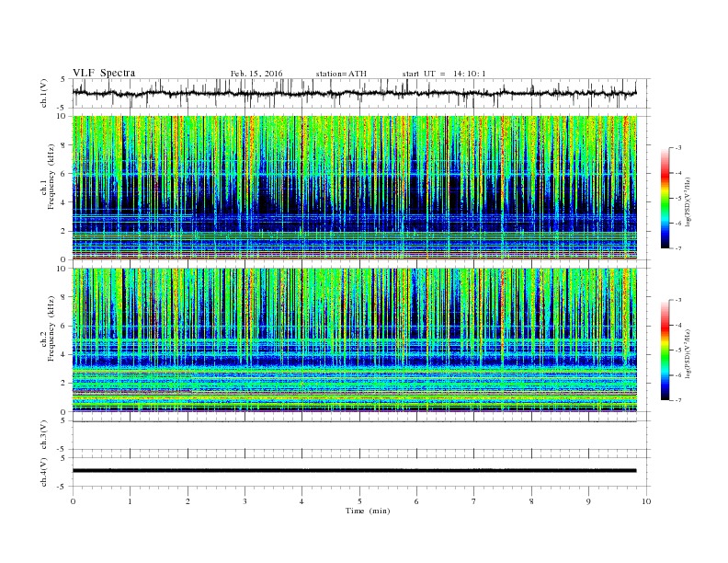
Task: Select the "start UT = 14:10:1" text
Action: tap(444, 74)
